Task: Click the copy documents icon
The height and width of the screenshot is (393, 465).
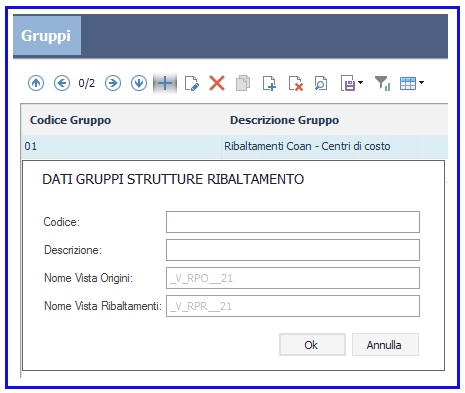Action: (243, 83)
